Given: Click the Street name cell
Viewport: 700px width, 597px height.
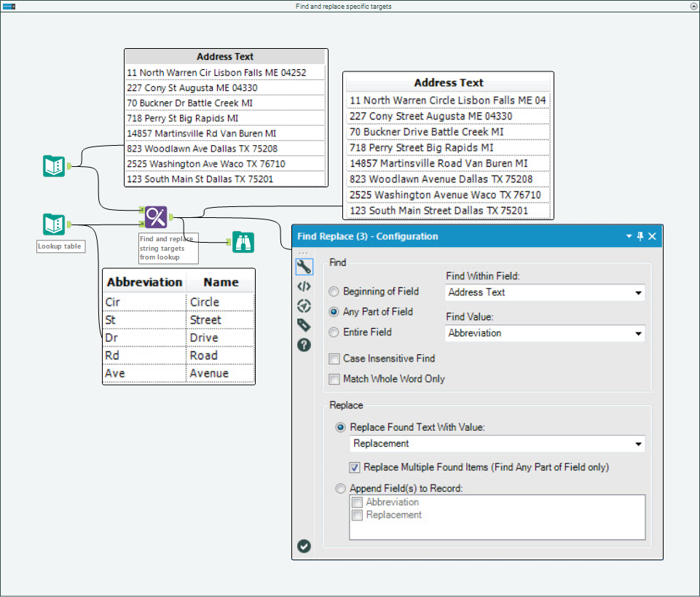Looking at the screenshot, I should 221,321.
